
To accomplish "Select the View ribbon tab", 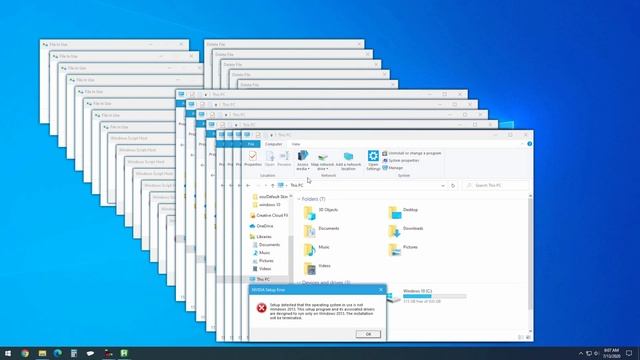I will point(296,144).
